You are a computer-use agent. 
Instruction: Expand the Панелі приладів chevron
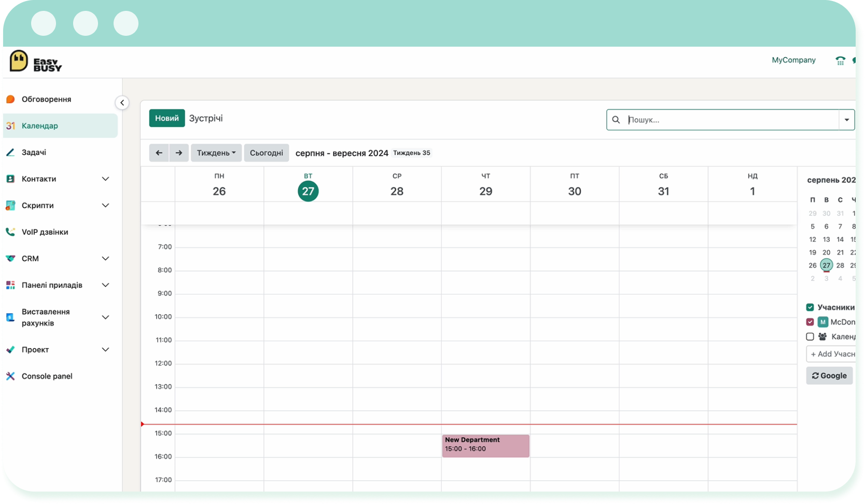coord(105,285)
